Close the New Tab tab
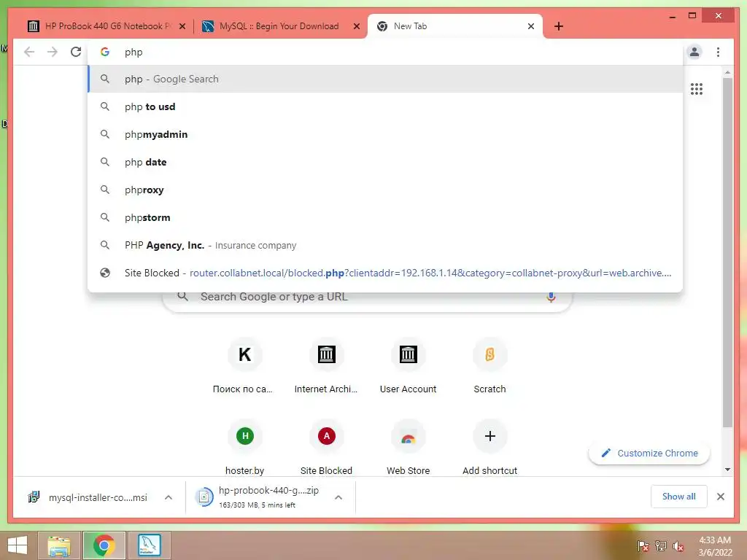The width and height of the screenshot is (747, 560). click(531, 26)
